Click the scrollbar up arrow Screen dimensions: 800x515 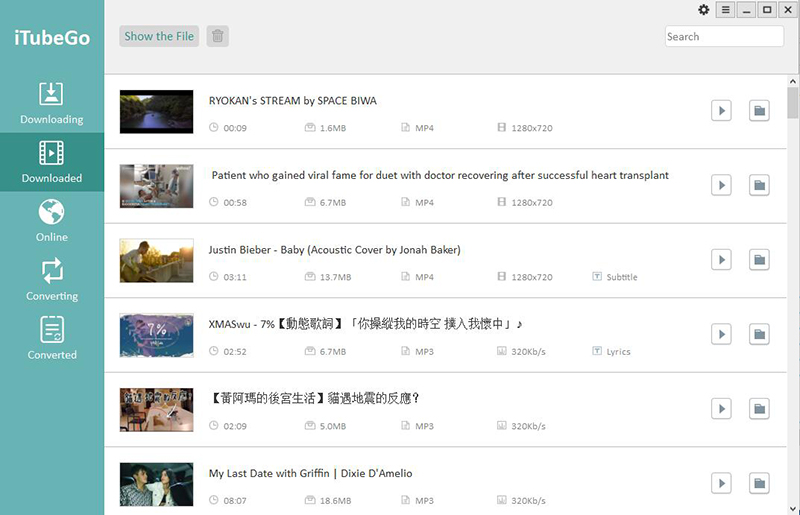point(793,81)
